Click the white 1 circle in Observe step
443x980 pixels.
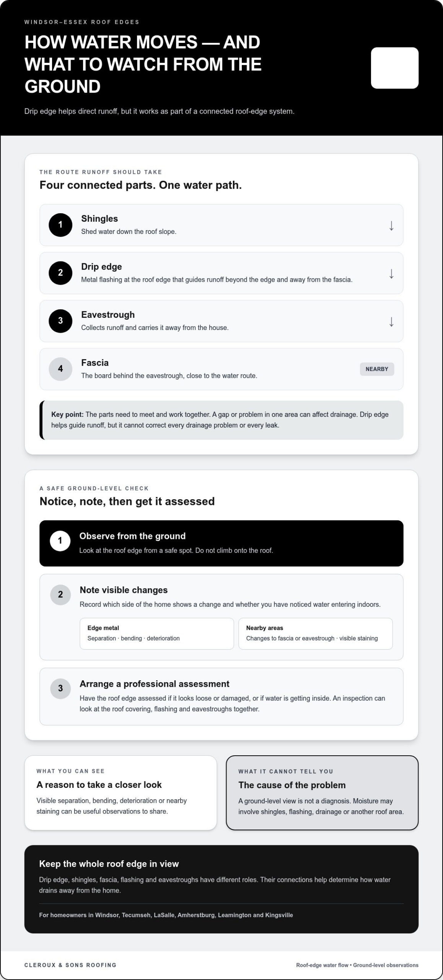pyautogui.click(x=60, y=541)
